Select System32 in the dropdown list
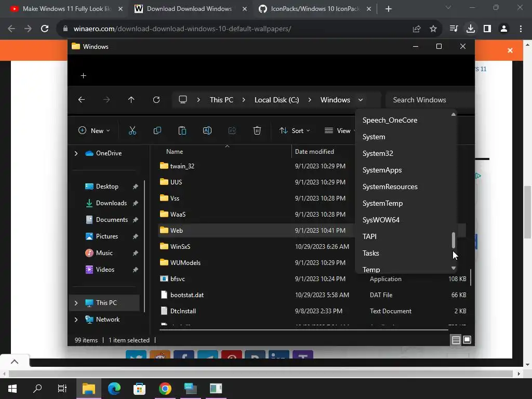Image resolution: width=532 pixels, height=399 pixels. [378, 153]
